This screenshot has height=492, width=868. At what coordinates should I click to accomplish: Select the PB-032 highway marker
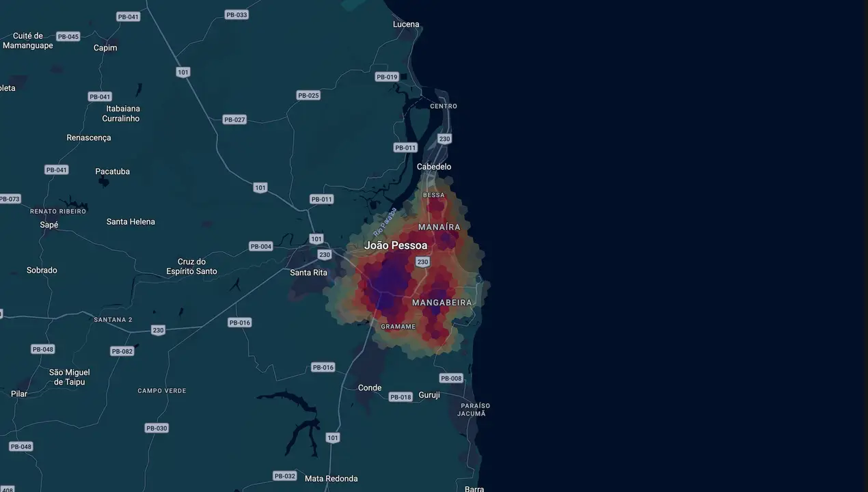point(285,476)
